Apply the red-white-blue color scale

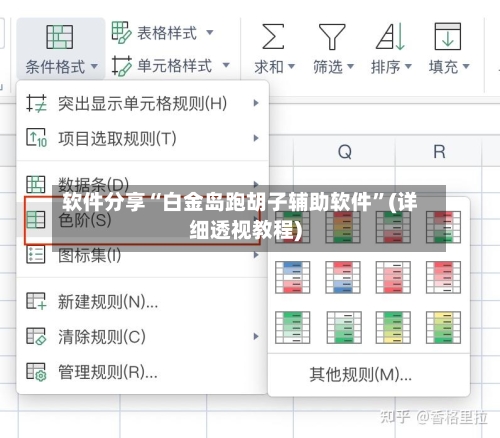(x=343, y=277)
